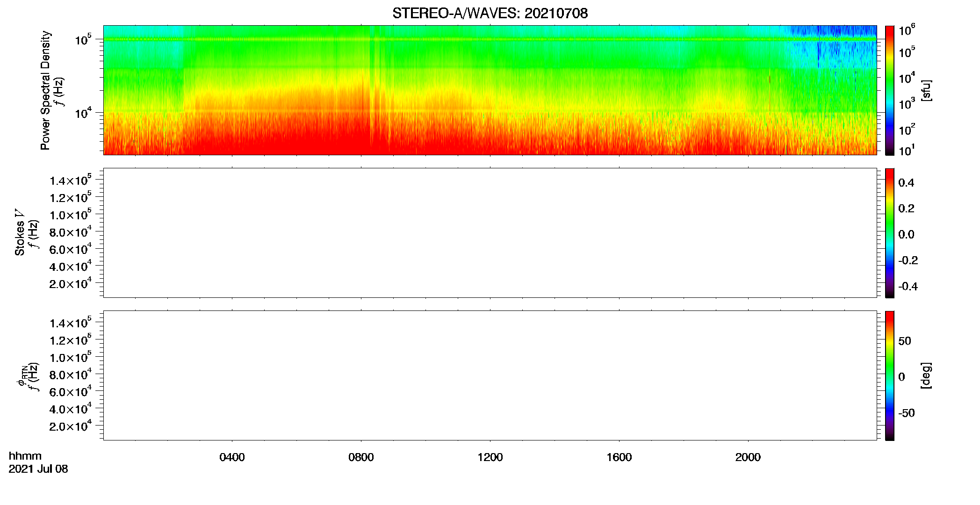Click the -0.2 value on Stokes color bar
The height and width of the screenshot is (505, 980).
point(908,260)
